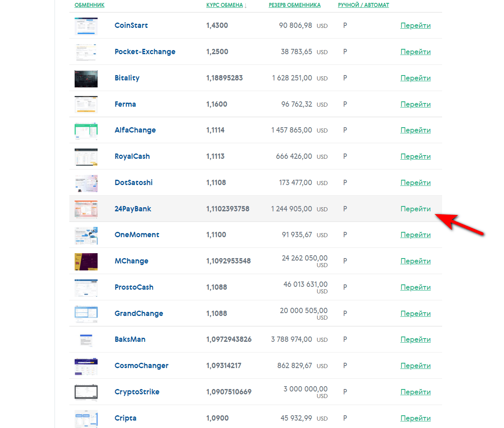The height and width of the screenshot is (428, 504).
Task: Open the DotSatoshi exchanger name link
Action: pyautogui.click(x=133, y=183)
